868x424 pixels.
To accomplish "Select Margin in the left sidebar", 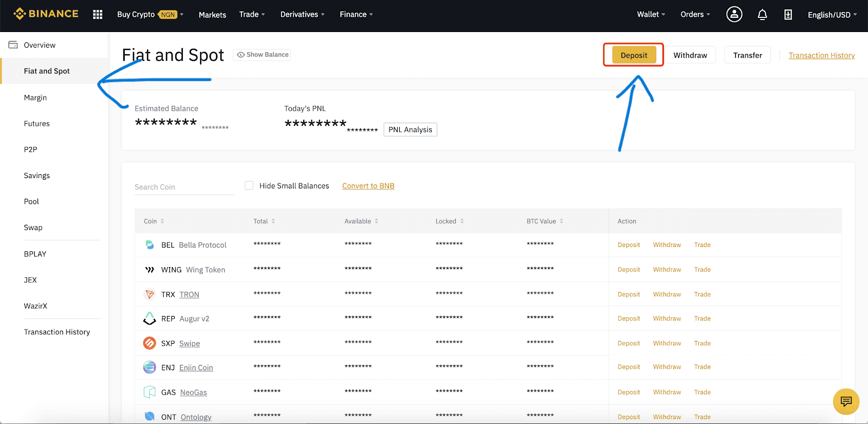I will tap(35, 98).
